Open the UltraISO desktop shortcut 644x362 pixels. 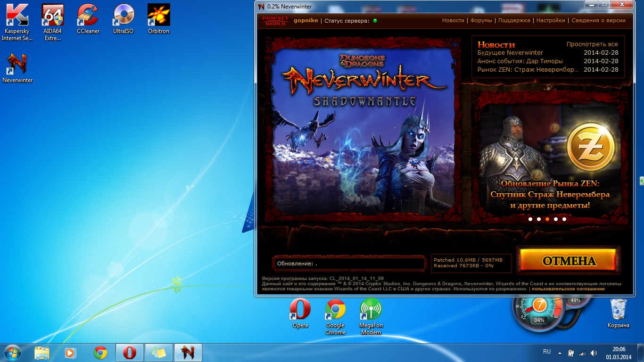tap(124, 19)
